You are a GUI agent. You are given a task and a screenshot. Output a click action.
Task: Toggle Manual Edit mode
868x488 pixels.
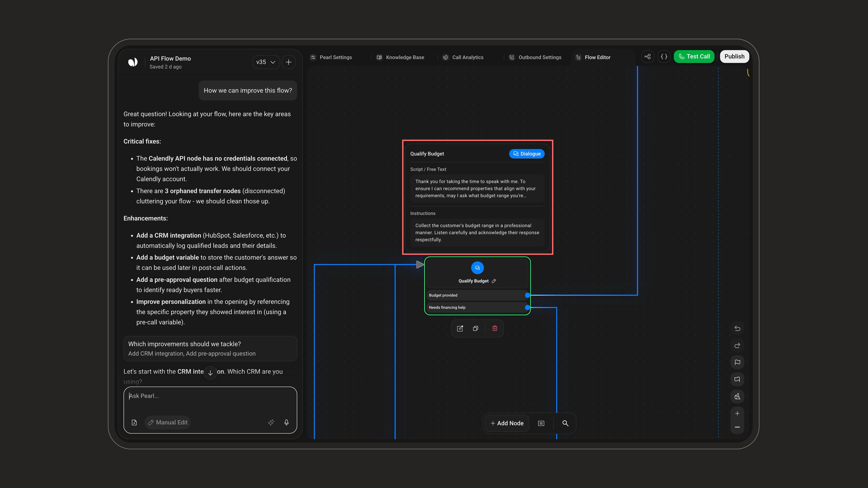(168, 422)
